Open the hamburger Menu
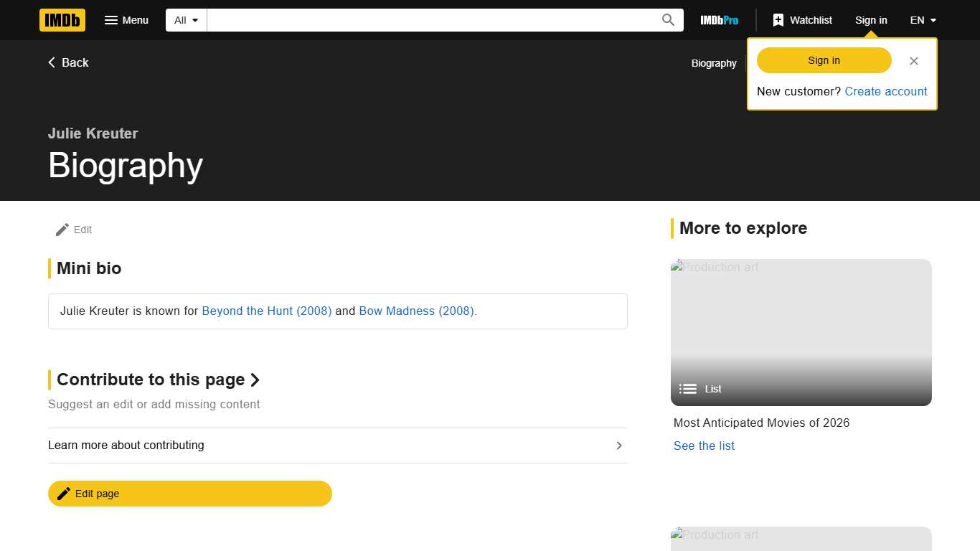980x551 pixels. (126, 20)
